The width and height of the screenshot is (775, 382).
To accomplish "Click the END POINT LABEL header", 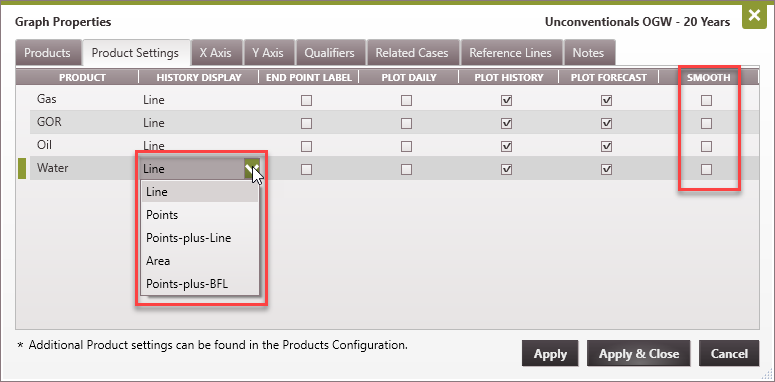I will pos(309,78).
